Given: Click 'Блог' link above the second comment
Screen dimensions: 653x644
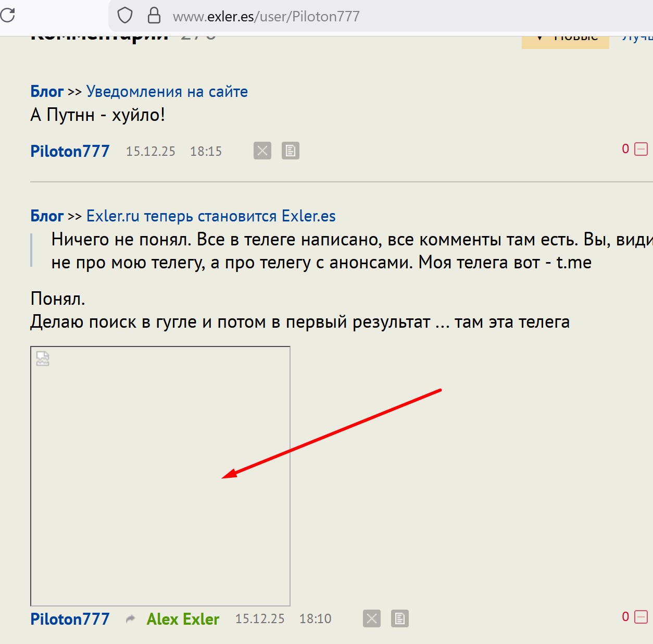Looking at the screenshot, I should point(47,216).
